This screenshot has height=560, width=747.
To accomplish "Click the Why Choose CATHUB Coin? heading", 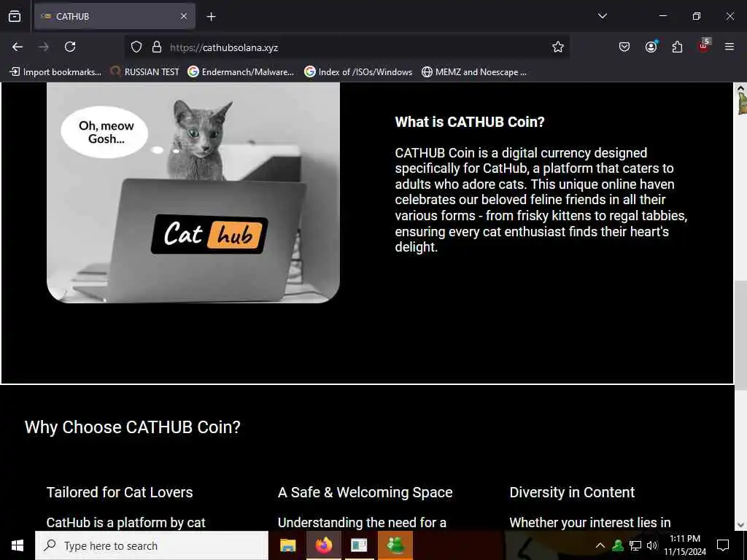I will coord(133,427).
